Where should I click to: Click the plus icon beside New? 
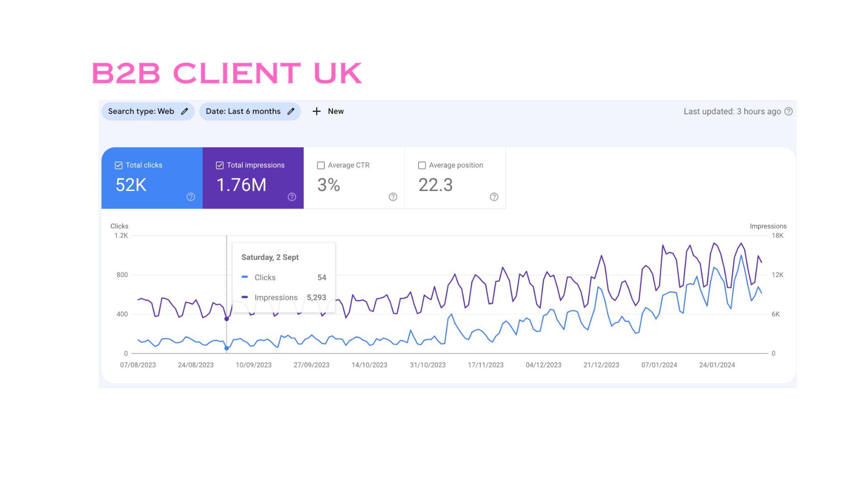pos(316,112)
